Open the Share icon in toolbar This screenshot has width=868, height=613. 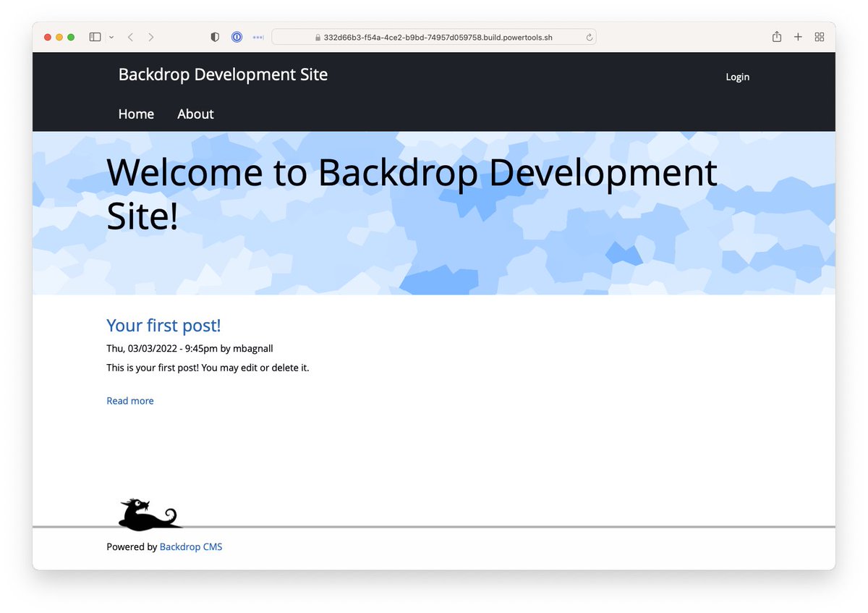tap(777, 36)
